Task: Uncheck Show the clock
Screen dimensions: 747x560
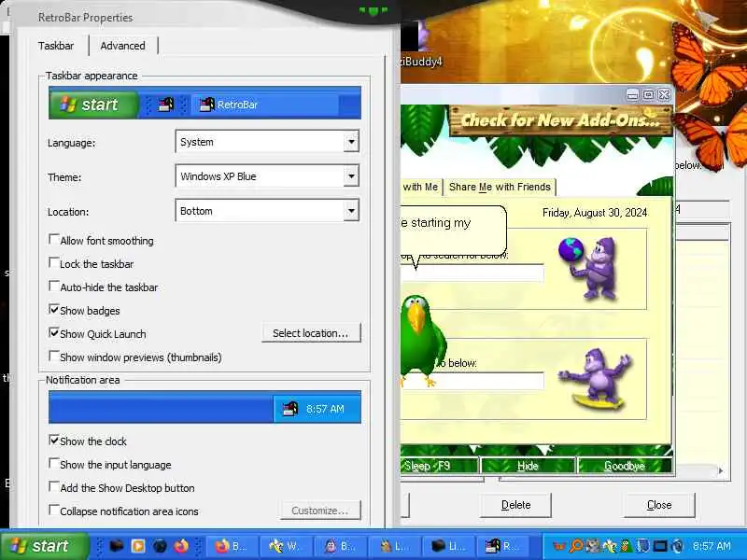Action: click(x=54, y=440)
